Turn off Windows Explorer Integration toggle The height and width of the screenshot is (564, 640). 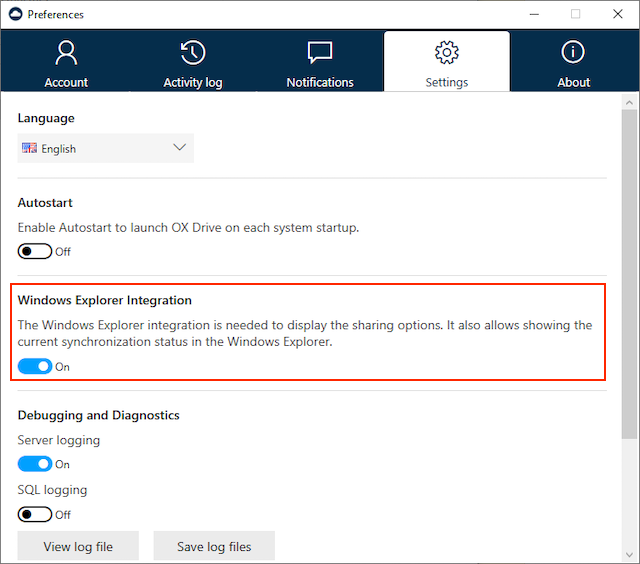[35, 366]
